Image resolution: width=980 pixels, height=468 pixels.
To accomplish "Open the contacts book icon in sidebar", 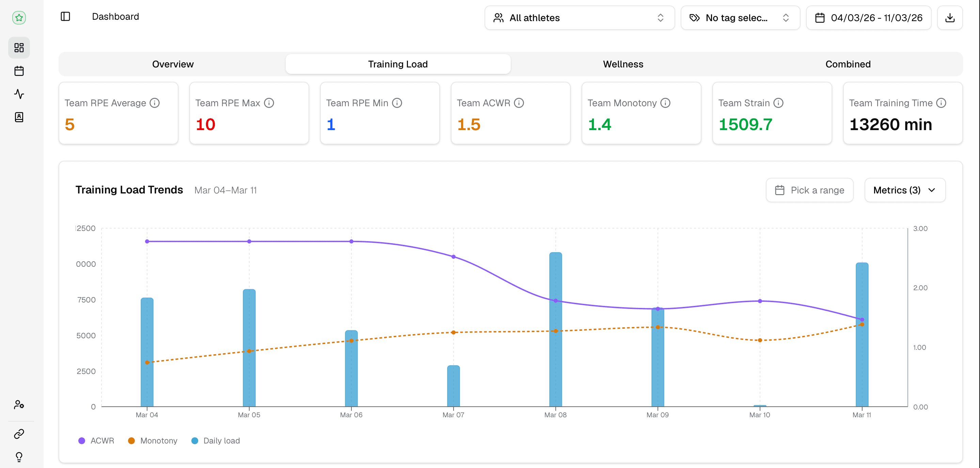I will (x=19, y=117).
